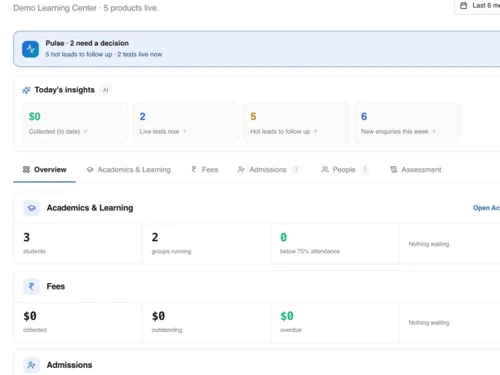Click the Assessment tab icon
Screen dimensions: 500x375
tap(394, 169)
